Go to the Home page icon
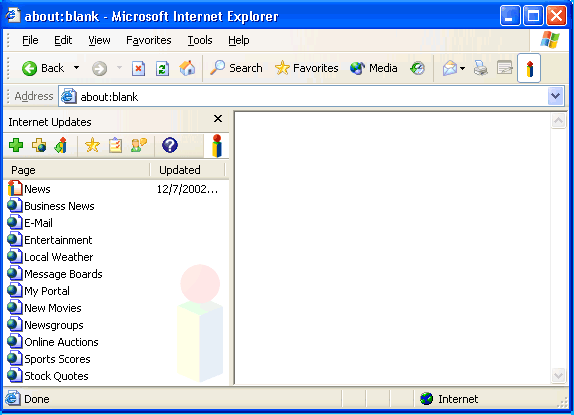Screen dimensions: 574x415 187,68
